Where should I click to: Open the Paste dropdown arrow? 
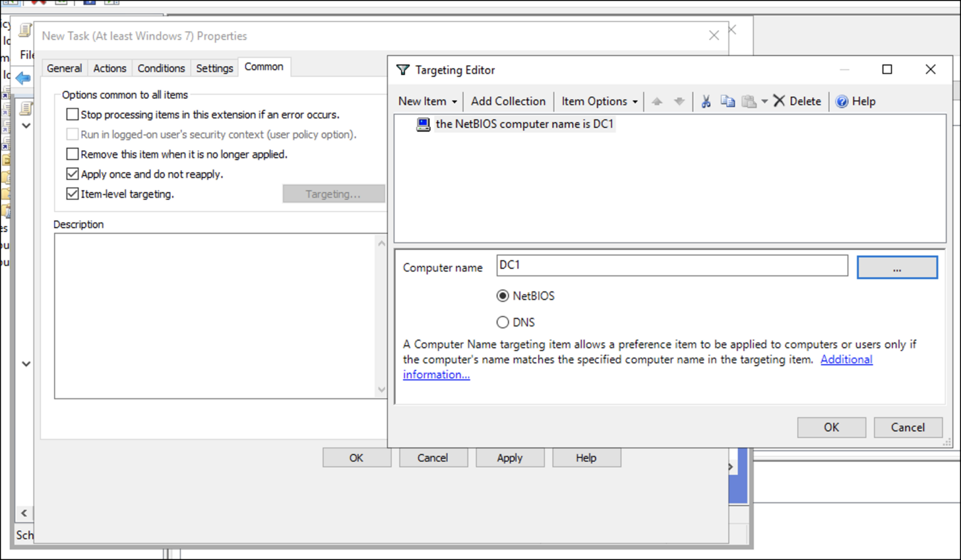point(765,101)
